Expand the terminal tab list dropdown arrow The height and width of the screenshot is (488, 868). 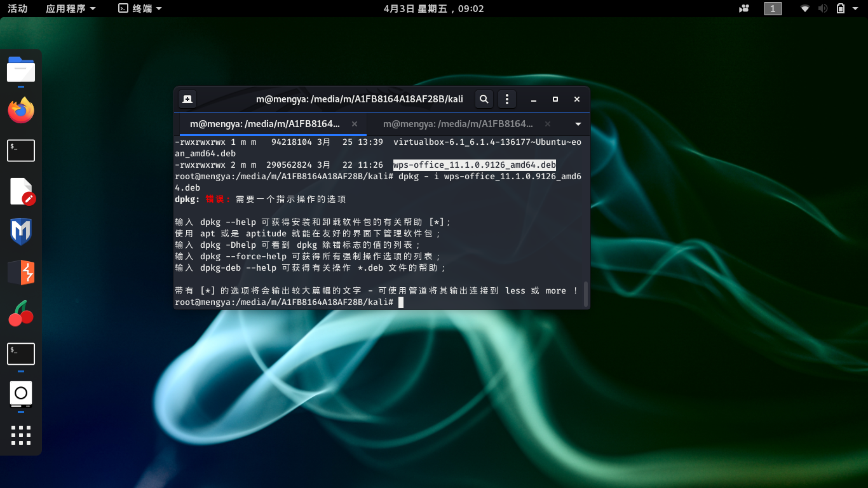578,124
